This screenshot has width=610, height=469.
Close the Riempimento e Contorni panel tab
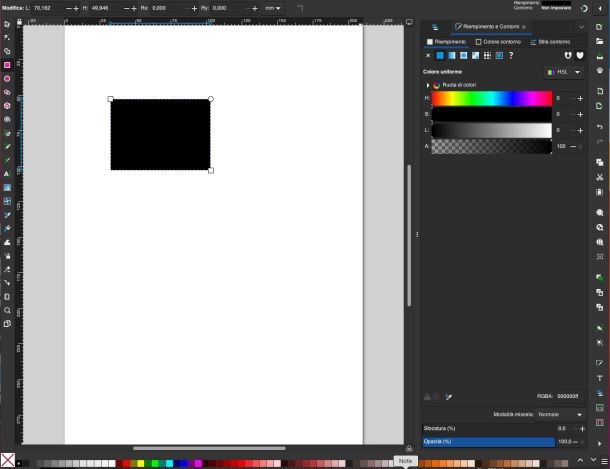point(524,26)
